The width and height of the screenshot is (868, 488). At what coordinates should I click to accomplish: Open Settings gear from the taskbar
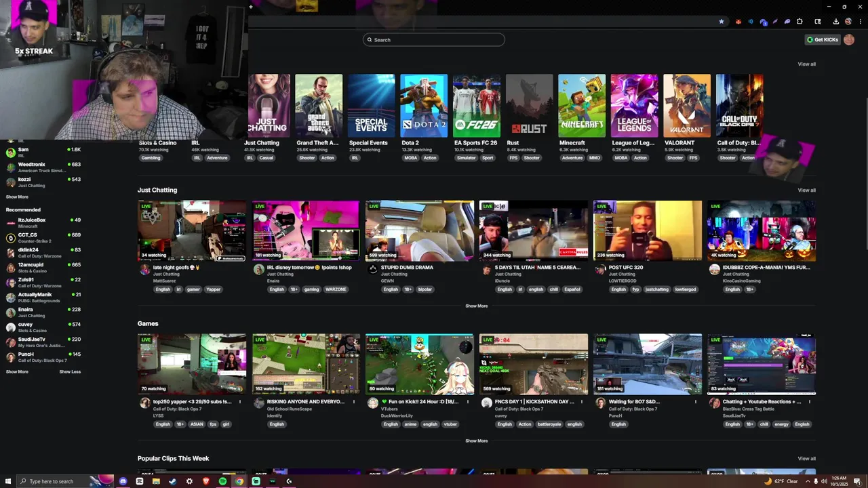click(x=189, y=481)
